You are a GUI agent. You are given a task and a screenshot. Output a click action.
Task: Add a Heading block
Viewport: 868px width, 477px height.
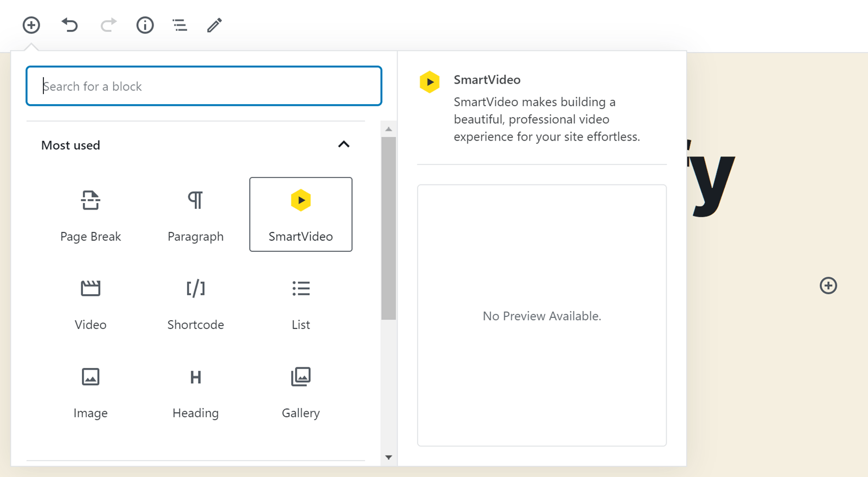click(195, 391)
